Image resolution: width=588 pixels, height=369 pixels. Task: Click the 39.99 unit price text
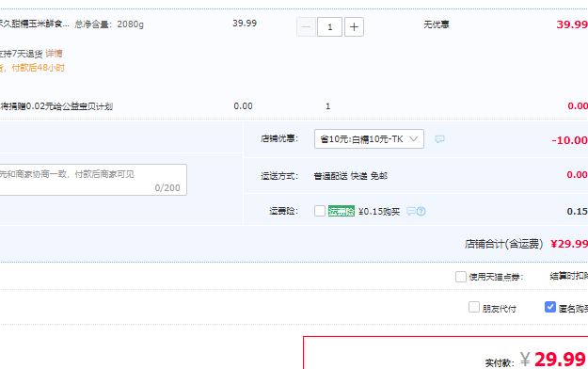coord(245,24)
